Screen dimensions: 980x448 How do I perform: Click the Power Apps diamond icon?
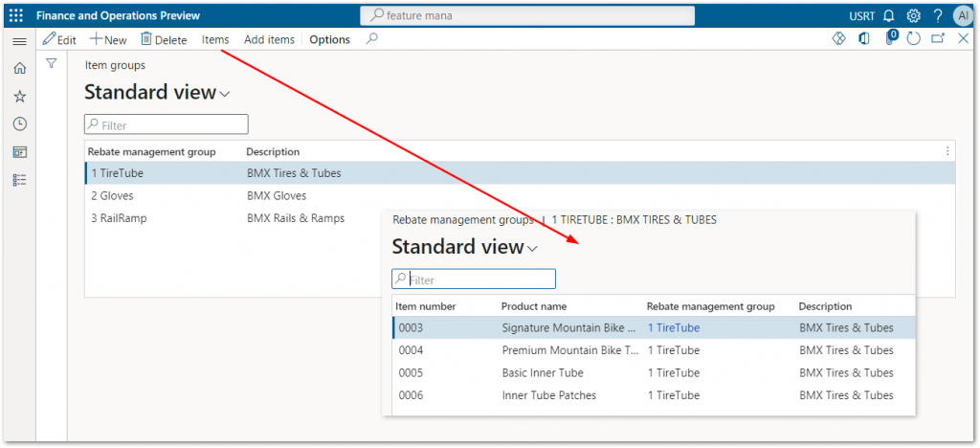pos(838,38)
